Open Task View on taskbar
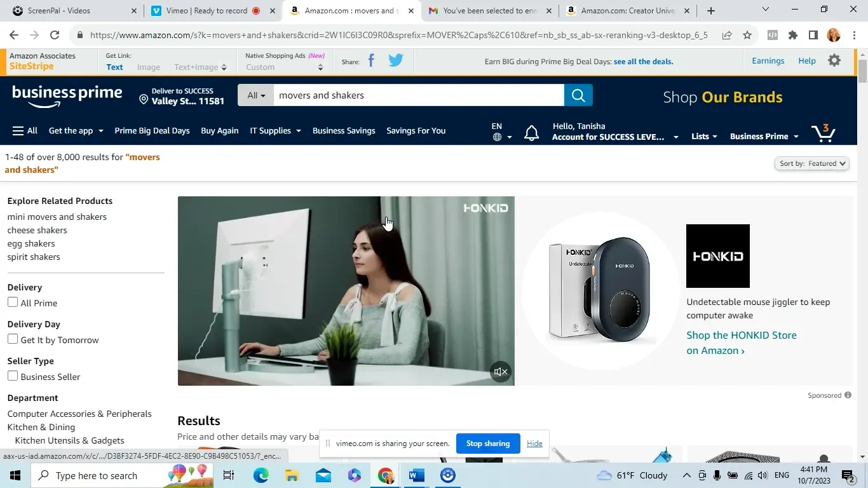The image size is (868, 488). coord(229,475)
